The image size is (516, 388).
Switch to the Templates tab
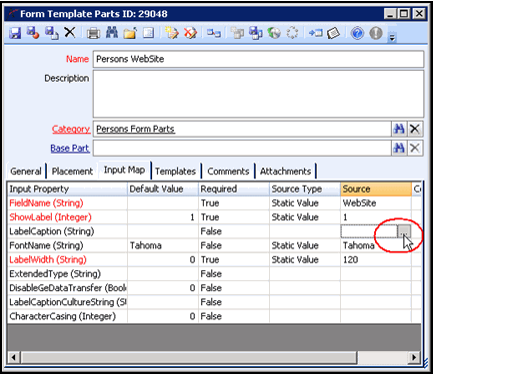coord(175,171)
